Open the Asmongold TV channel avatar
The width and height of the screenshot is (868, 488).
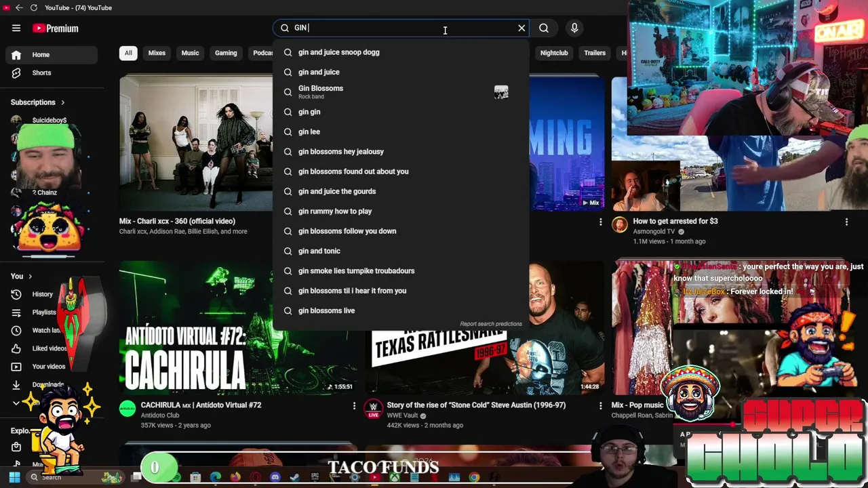click(620, 225)
